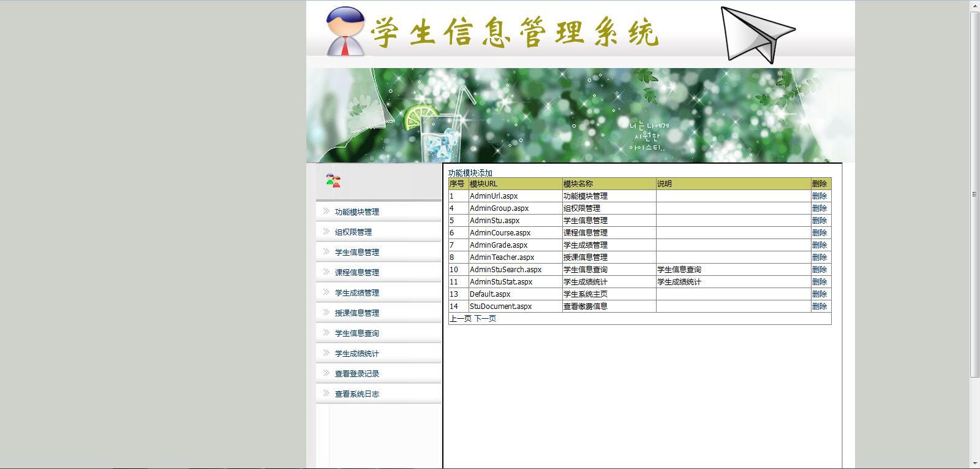The width and height of the screenshot is (980, 469).
Task: Select the AdminStu.aspx cell
Action: click(515, 221)
